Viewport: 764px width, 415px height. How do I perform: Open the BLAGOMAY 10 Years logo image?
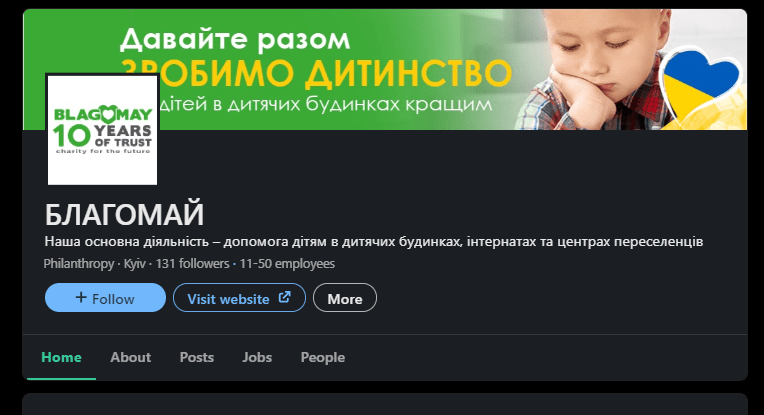point(102,130)
